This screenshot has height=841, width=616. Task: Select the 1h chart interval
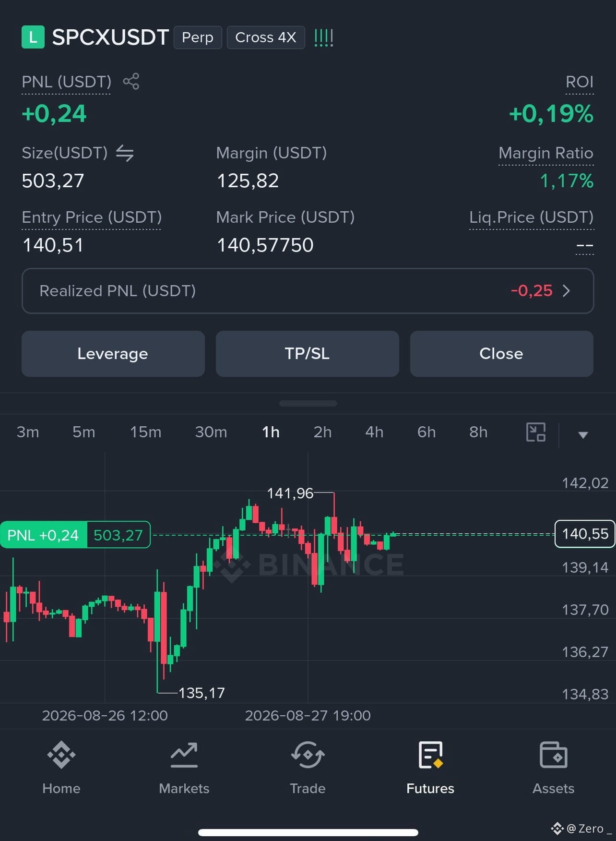tap(271, 432)
